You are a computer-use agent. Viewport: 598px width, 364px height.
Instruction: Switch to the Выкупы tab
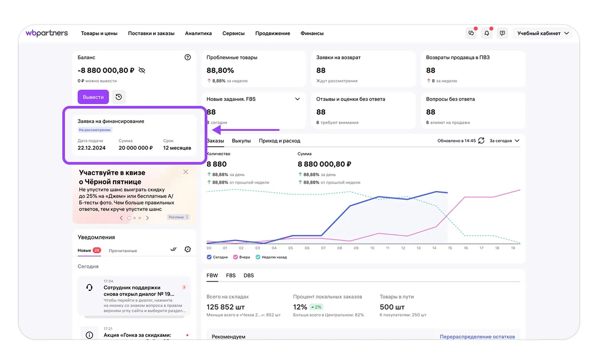click(241, 141)
